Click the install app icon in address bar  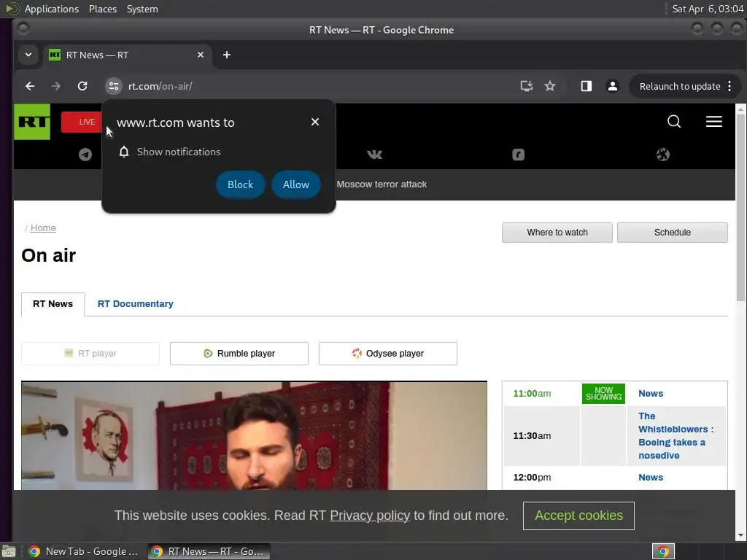coord(526,86)
